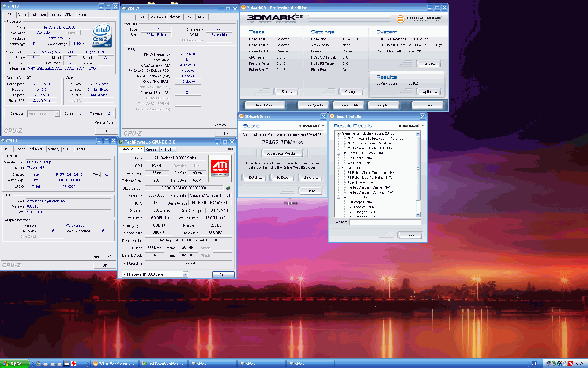Click the Result Details scrollbar up arrow

tap(418, 133)
